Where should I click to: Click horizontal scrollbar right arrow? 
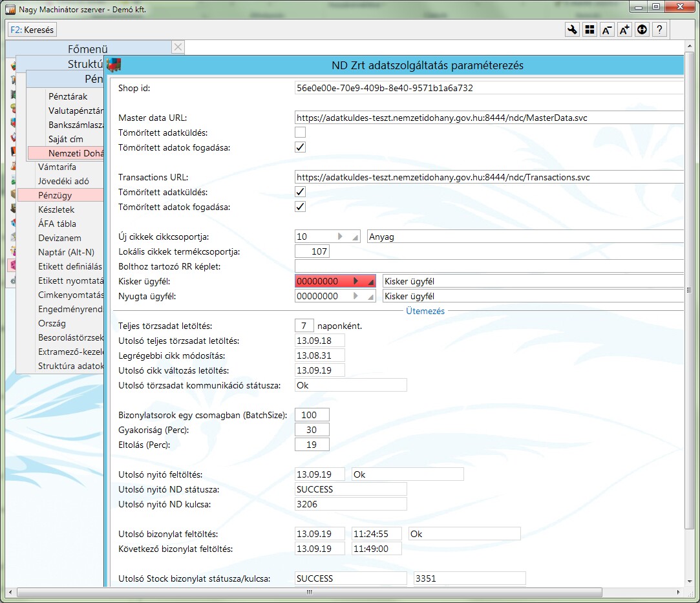[679, 592]
